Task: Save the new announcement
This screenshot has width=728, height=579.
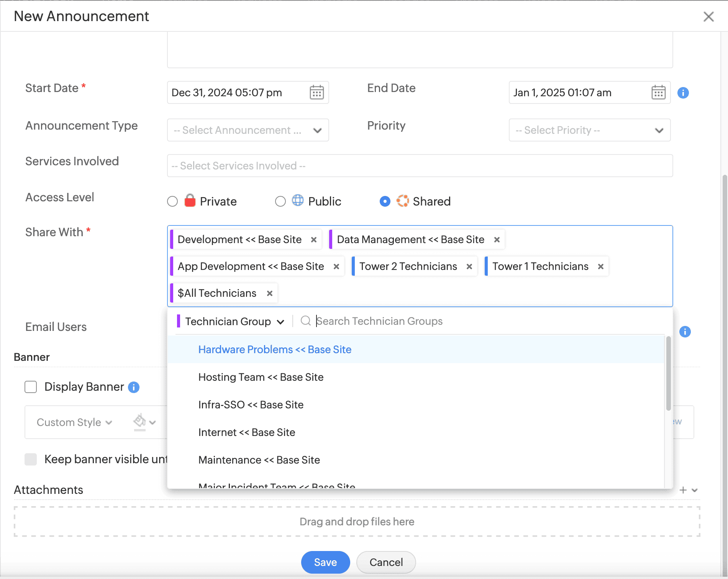Action: point(325,562)
